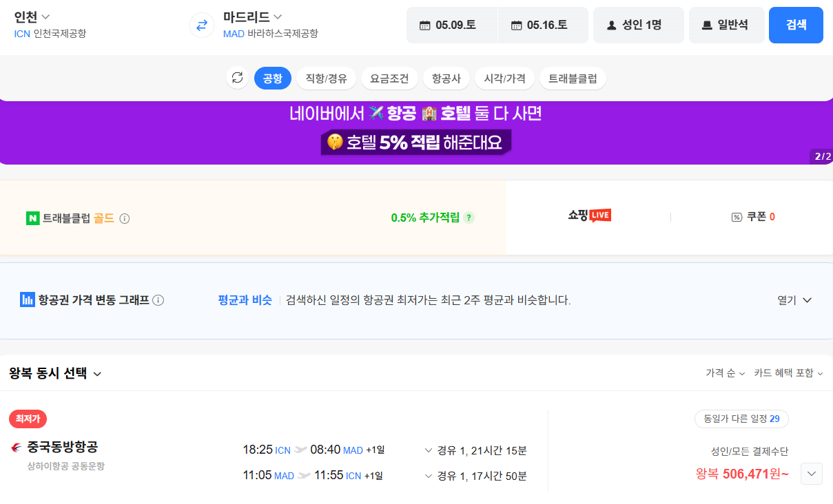Click the blue 검색 search button
833x504 pixels.
tap(796, 24)
